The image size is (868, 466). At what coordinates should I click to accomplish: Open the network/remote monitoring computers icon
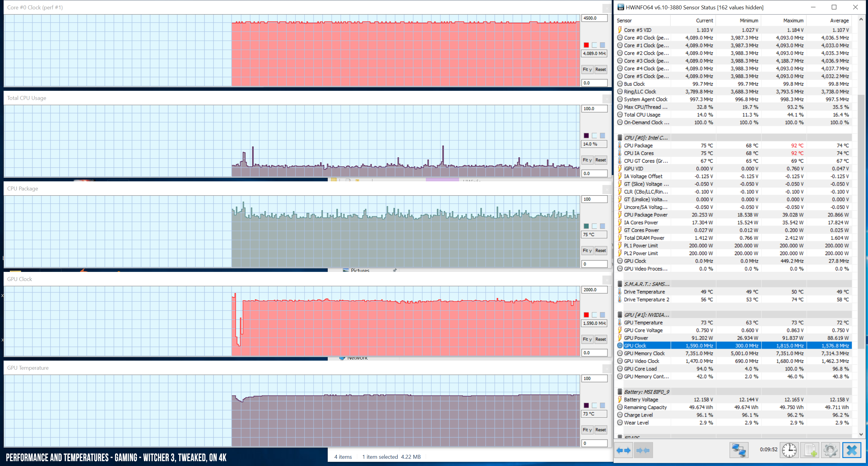pos(739,450)
